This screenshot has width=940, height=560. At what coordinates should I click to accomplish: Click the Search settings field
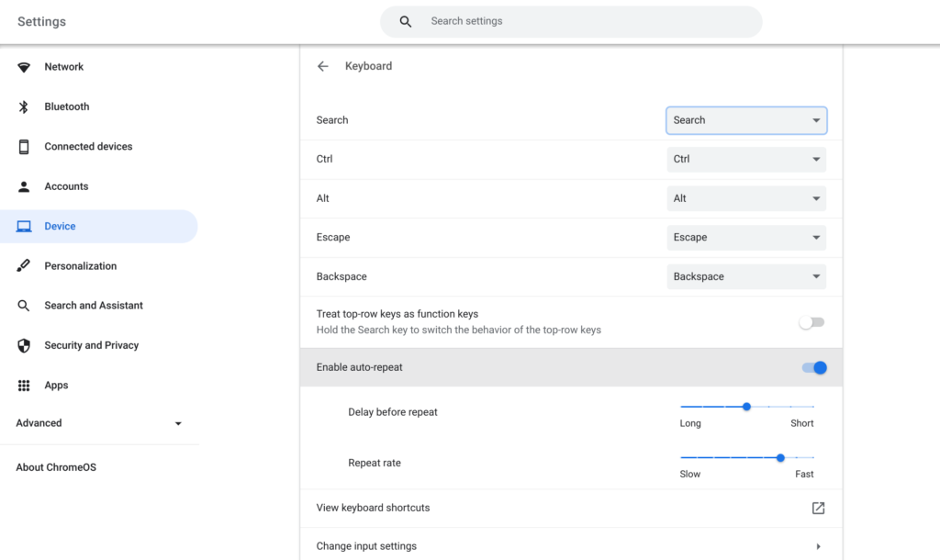coord(570,20)
